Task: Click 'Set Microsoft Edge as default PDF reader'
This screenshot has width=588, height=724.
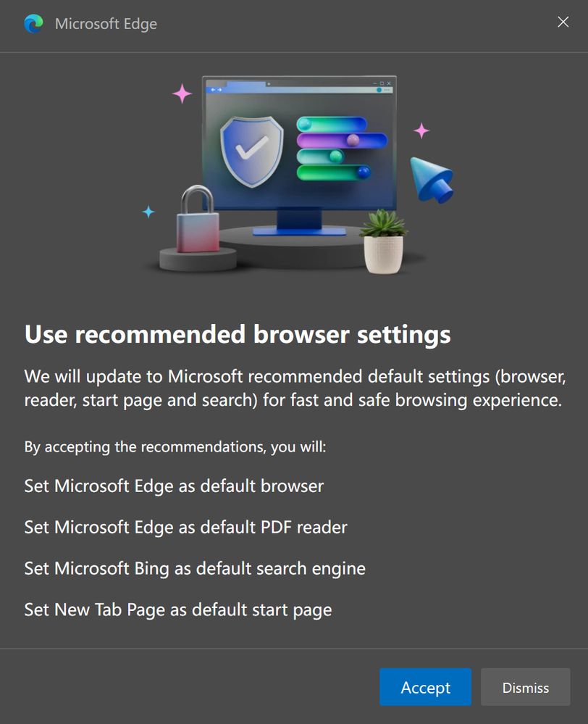Action: coord(185,528)
